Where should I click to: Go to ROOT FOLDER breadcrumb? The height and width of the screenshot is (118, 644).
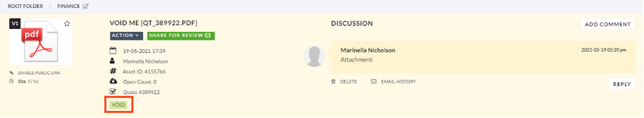[x=26, y=6]
